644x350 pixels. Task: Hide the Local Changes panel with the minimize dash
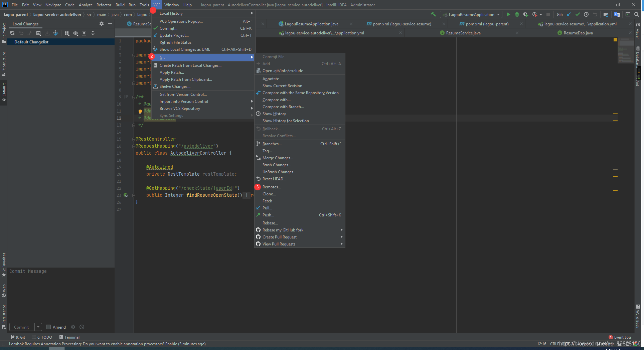click(110, 24)
